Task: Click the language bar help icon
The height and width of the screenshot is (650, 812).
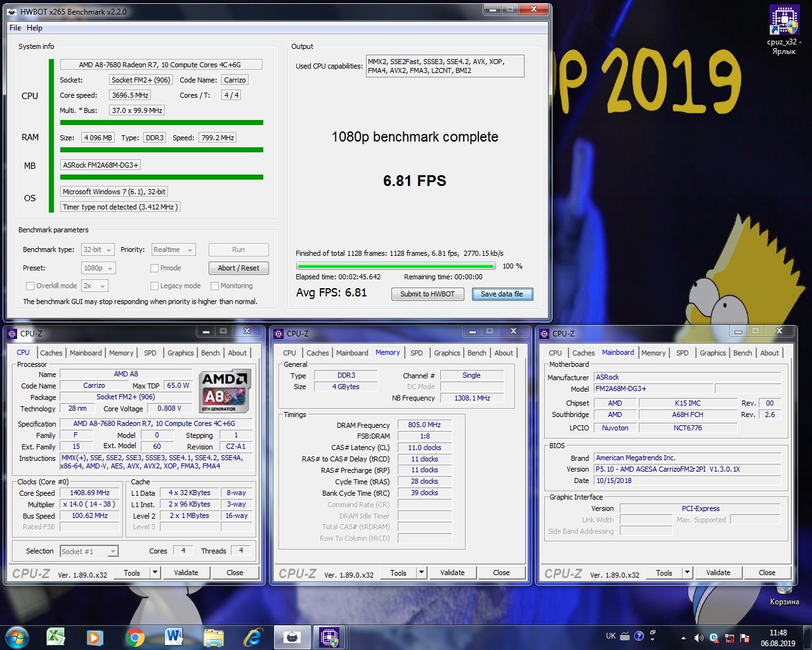Action: (x=639, y=636)
